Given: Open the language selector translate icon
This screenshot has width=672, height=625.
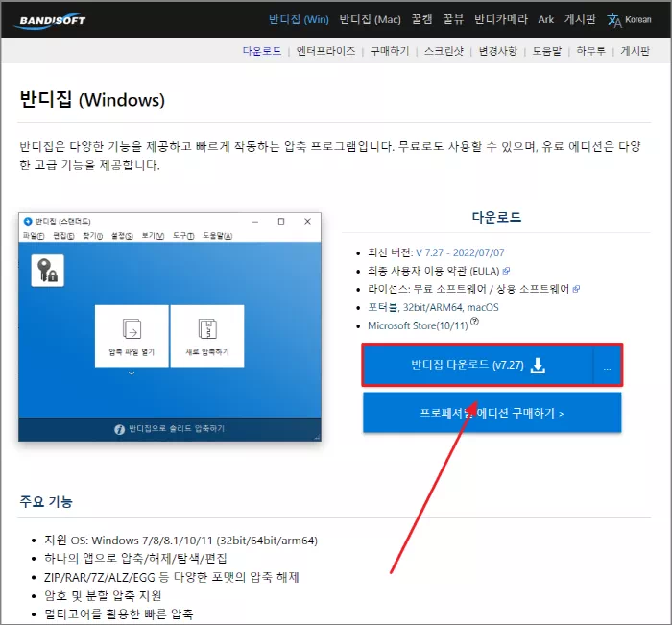Looking at the screenshot, I should pos(614,20).
